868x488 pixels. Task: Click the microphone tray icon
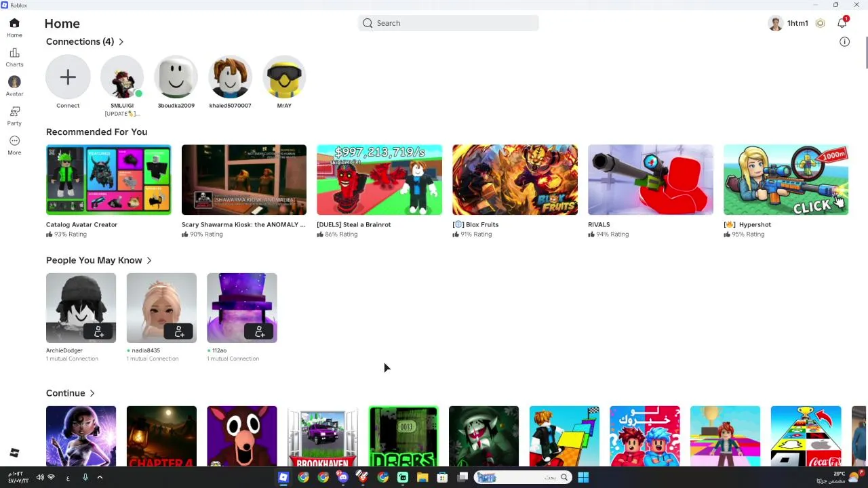pyautogui.click(x=85, y=477)
